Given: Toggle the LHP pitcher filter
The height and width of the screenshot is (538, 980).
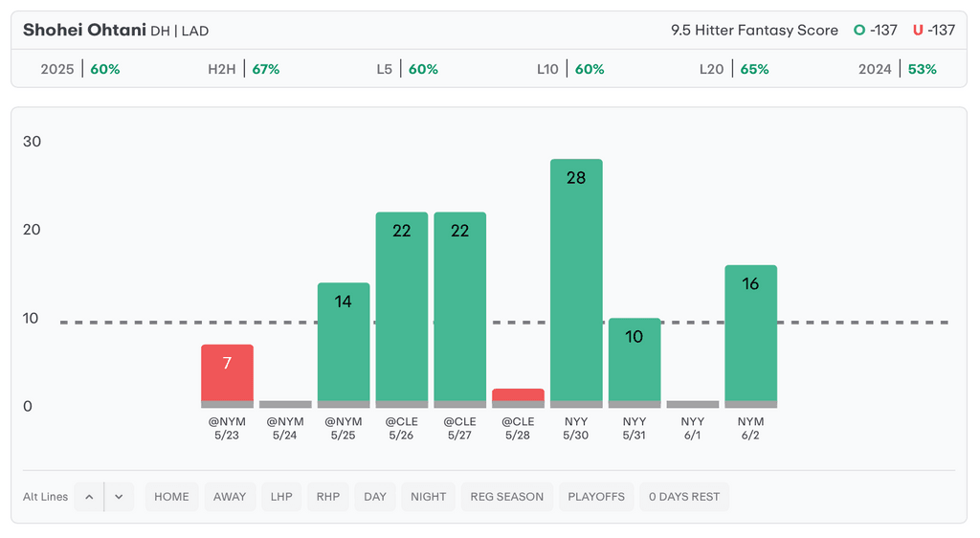Looking at the screenshot, I should [281, 497].
